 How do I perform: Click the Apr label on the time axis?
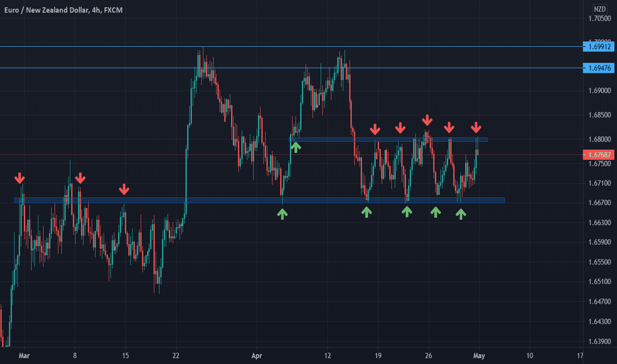click(x=257, y=356)
